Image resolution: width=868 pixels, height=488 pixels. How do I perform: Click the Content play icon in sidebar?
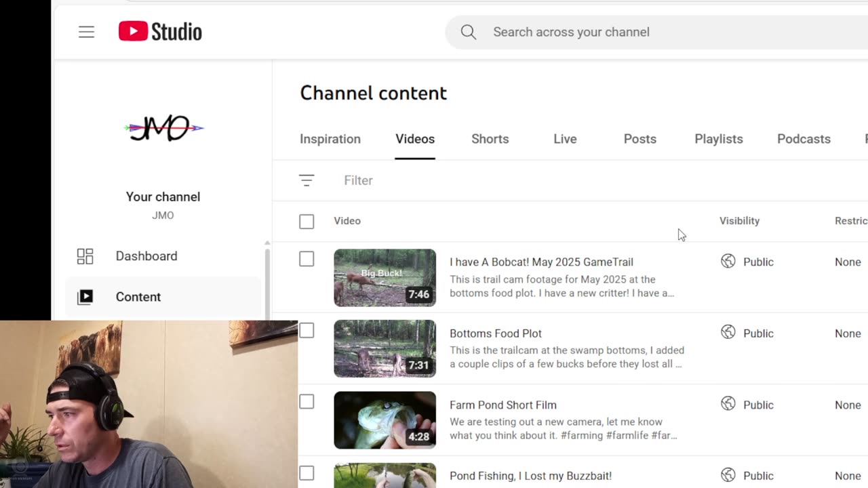coord(85,297)
